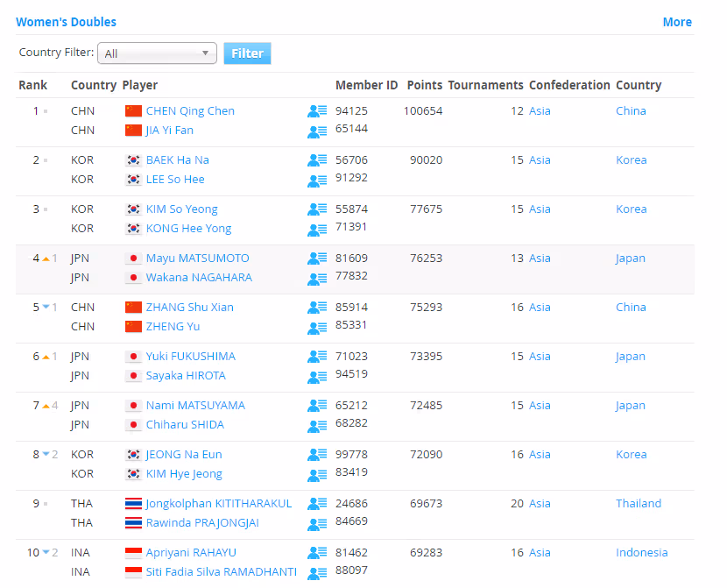727x588 pixels.
Task: Click profile card icon beside Mayu MATSUMOTO
Action: click(316, 259)
